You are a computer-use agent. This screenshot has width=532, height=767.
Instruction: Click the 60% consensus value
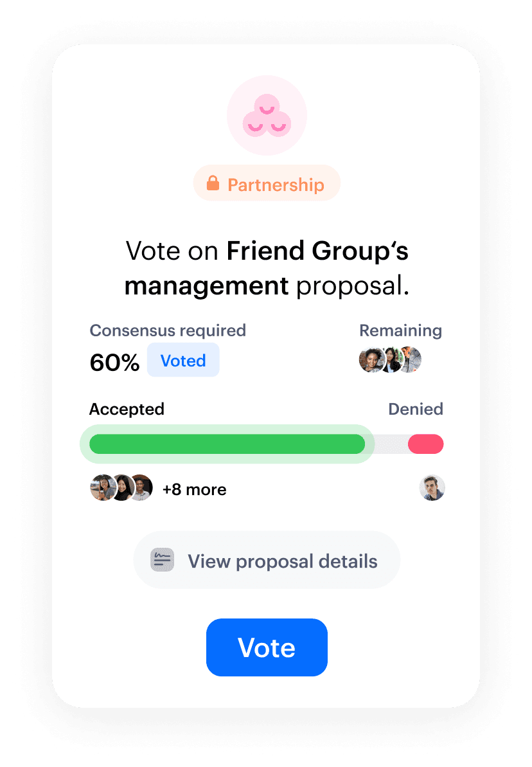[x=114, y=363]
